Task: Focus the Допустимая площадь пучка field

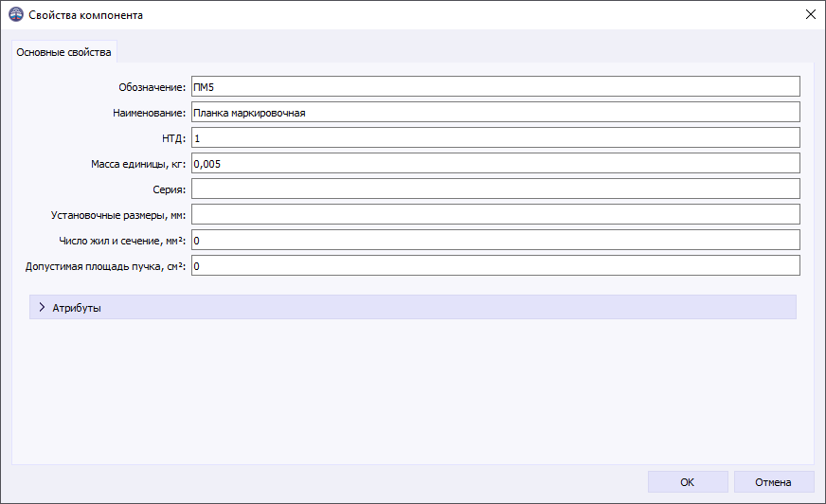Action: (495, 266)
